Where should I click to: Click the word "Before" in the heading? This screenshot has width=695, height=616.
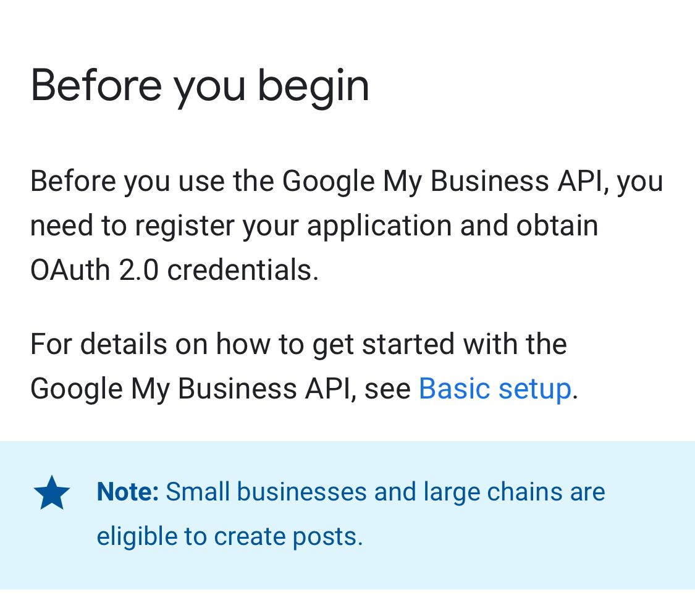point(96,85)
